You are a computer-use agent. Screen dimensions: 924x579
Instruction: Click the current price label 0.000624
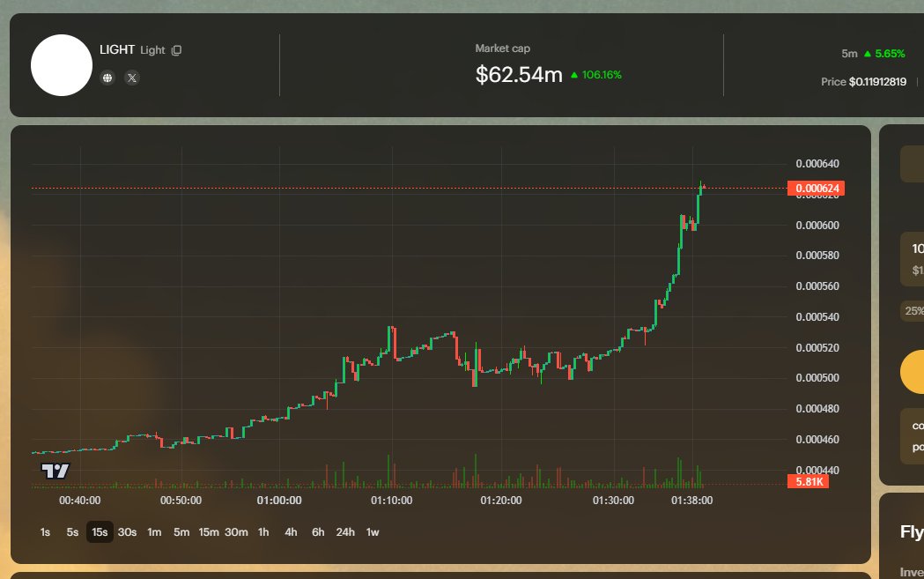817,188
